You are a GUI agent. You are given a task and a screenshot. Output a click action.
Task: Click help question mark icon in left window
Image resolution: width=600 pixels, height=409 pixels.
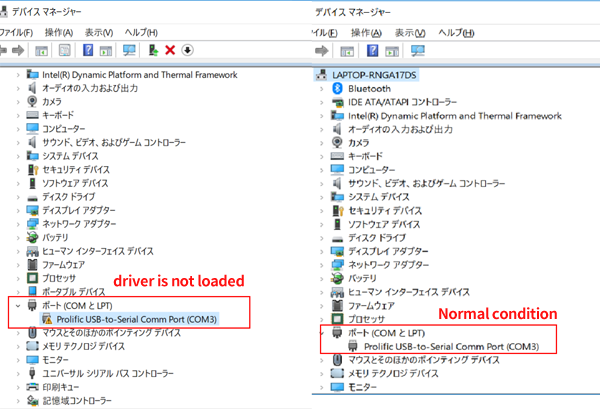click(x=88, y=50)
